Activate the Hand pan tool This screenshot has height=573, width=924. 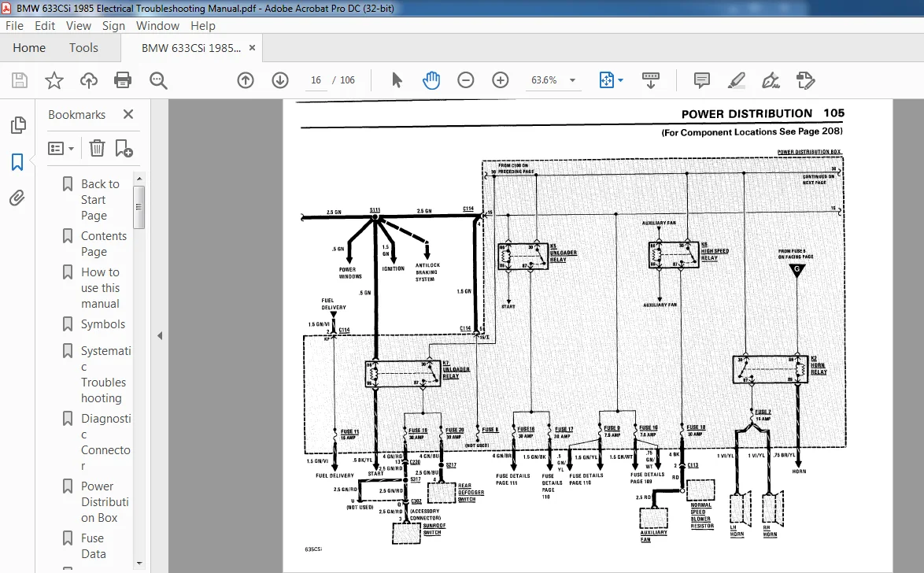coord(431,80)
